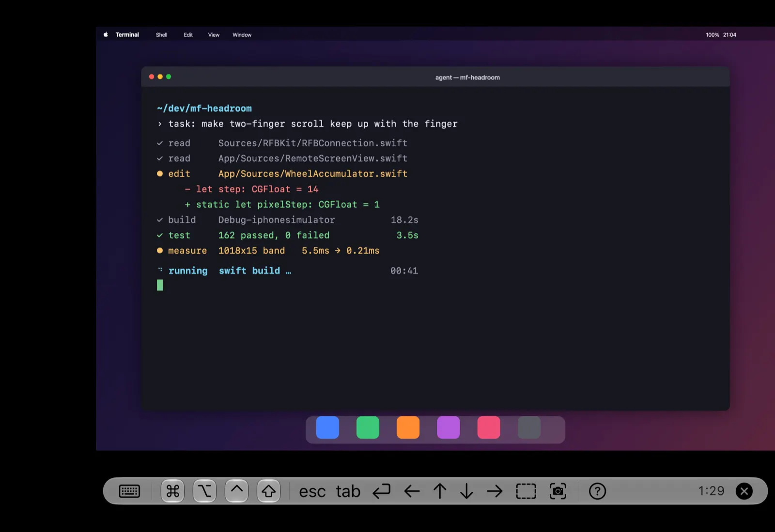
Task: Toggle the on-screen keyboard button
Action: point(129,491)
